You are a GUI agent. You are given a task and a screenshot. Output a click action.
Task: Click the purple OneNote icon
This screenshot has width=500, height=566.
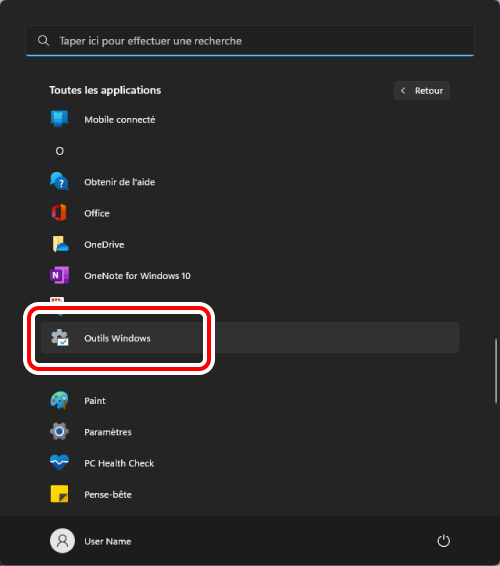(x=59, y=275)
